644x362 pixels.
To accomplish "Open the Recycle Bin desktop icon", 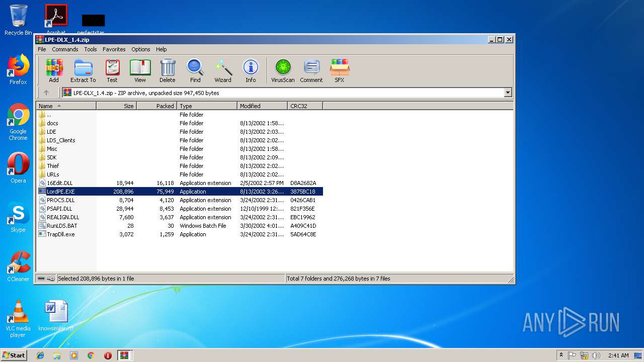I will click(x=18, y=20).
